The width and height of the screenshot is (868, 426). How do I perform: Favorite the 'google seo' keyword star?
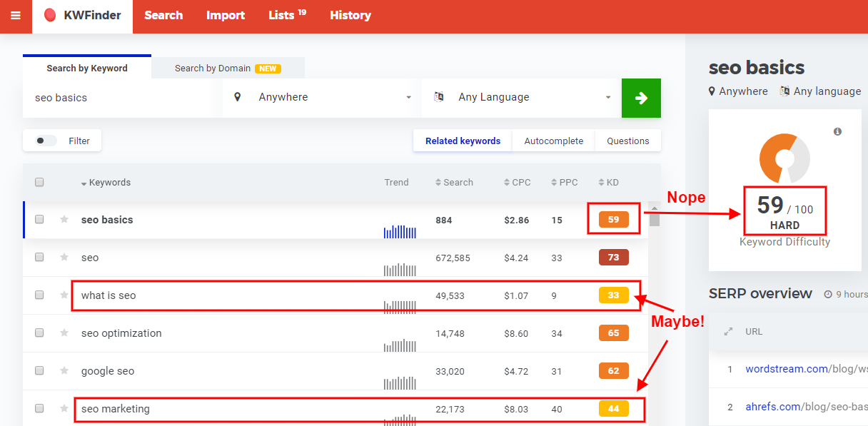click(x=64, y=371)
